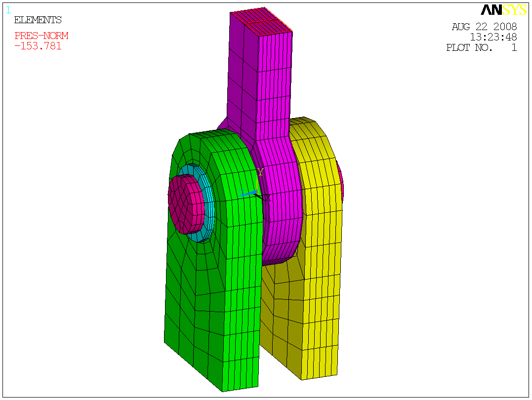The image size is (532, 400).
Task: Click the -153.781 pressure value
Action: coord(38,46)
